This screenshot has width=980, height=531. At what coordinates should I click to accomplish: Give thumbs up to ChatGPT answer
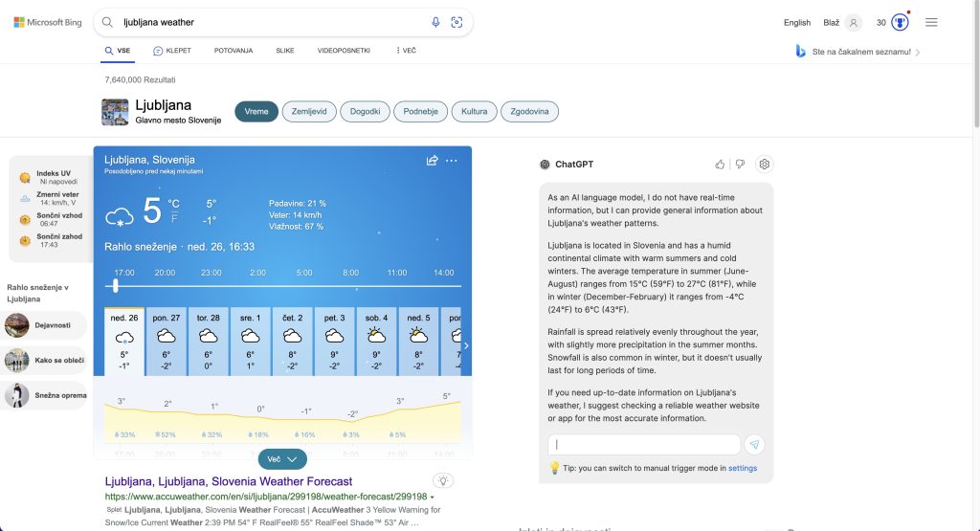point(720,165)
